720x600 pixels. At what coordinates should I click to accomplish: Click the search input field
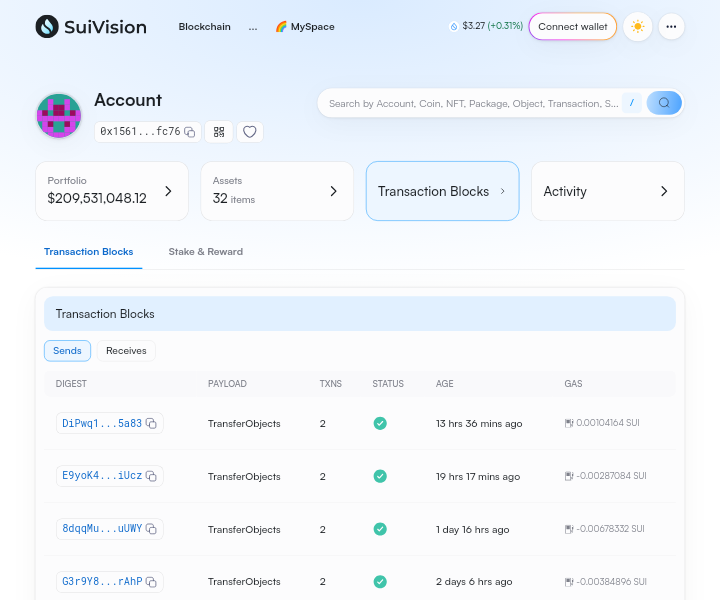(x=472, y=103)
